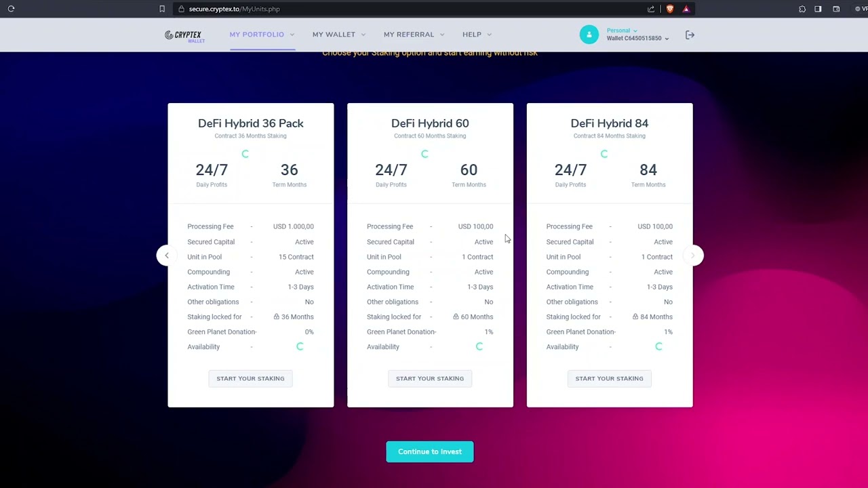Screen dimensions: 868x488
Task: Open browser extensions puzzle icon
Action: pyautogui.click(x=802, y=9)
